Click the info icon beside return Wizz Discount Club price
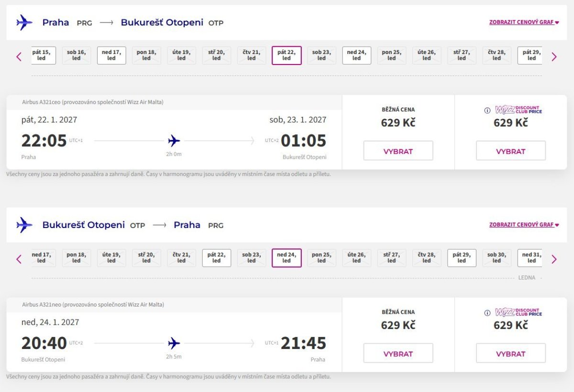The width and height of the screenshot is (574, 392). [487, 313]
